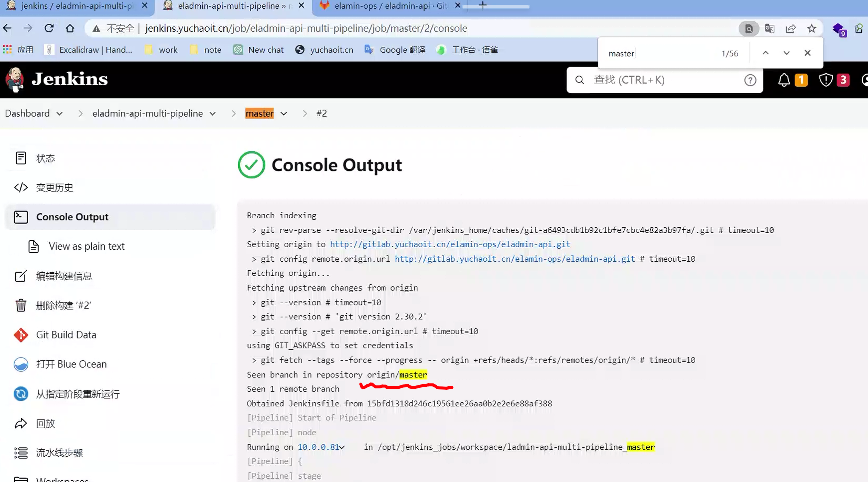Viewport: 868px width, 482px height.
Task: Bookmark page with star icon
Action: click(812, 28)
